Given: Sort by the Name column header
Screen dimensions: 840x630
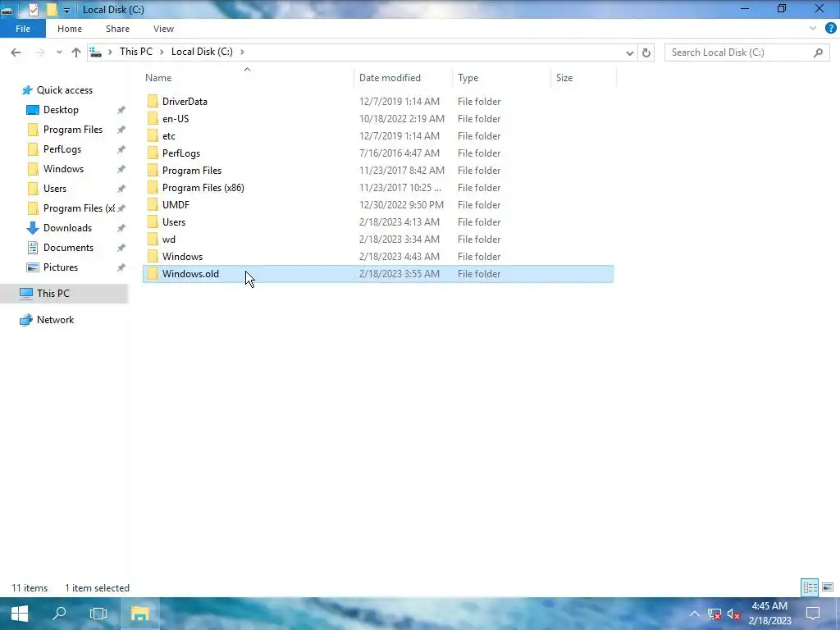Looking at the screenshot, I should (x=158, y=78).
